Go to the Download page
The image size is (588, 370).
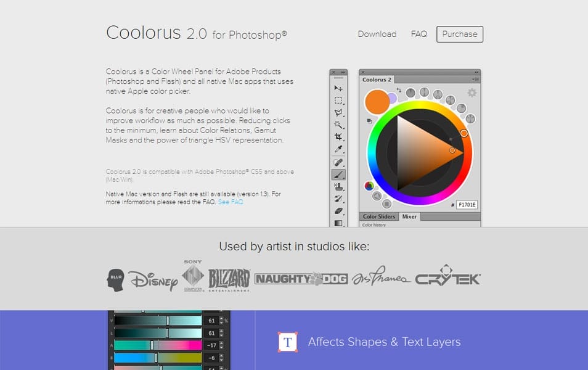377,34
